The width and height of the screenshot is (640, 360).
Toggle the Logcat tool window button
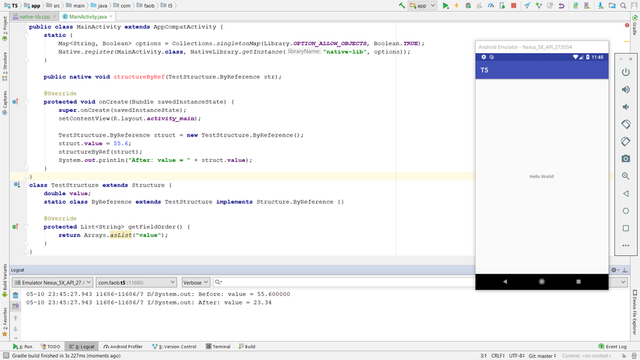click(x=82, y=347)
